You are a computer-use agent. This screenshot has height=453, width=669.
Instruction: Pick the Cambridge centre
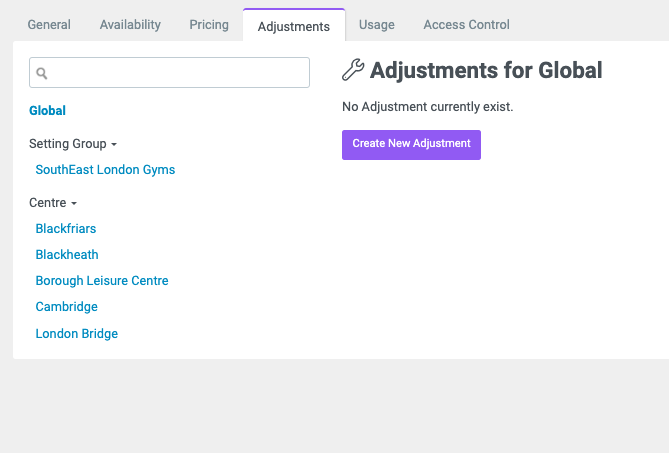pyautogui.click(x=67, y=307)
